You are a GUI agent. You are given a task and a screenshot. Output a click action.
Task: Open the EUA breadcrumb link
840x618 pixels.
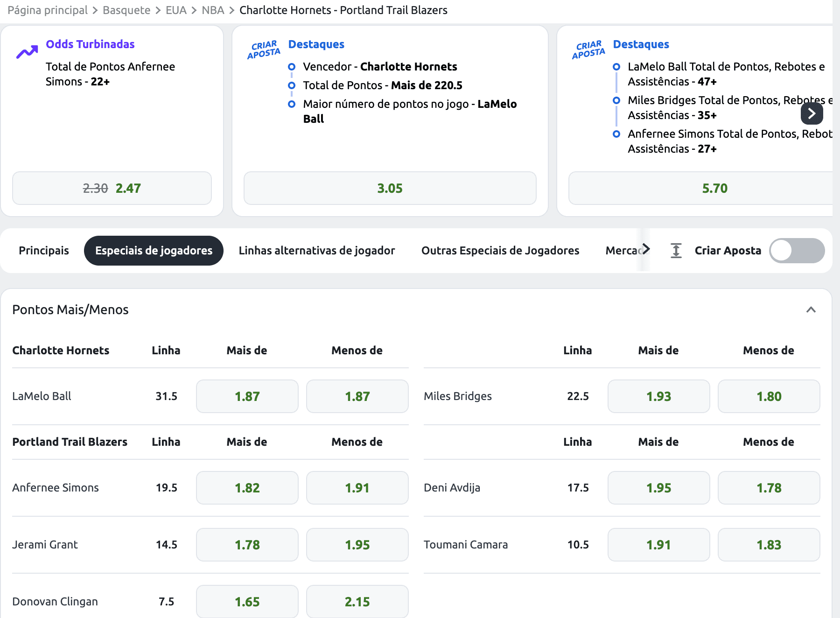[176, 10]
